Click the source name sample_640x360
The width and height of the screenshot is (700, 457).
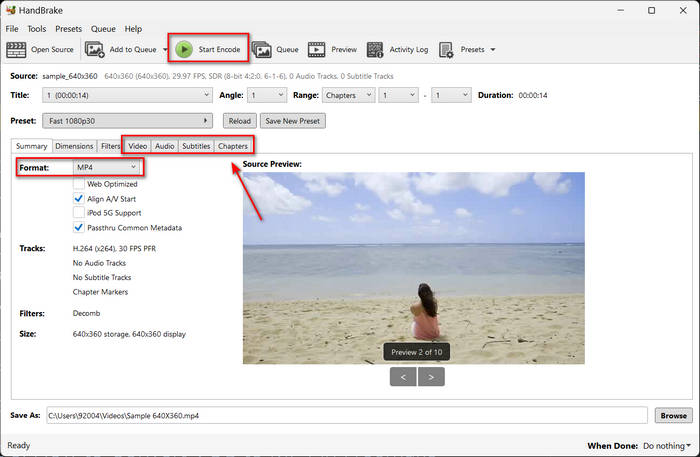(70, 76)
